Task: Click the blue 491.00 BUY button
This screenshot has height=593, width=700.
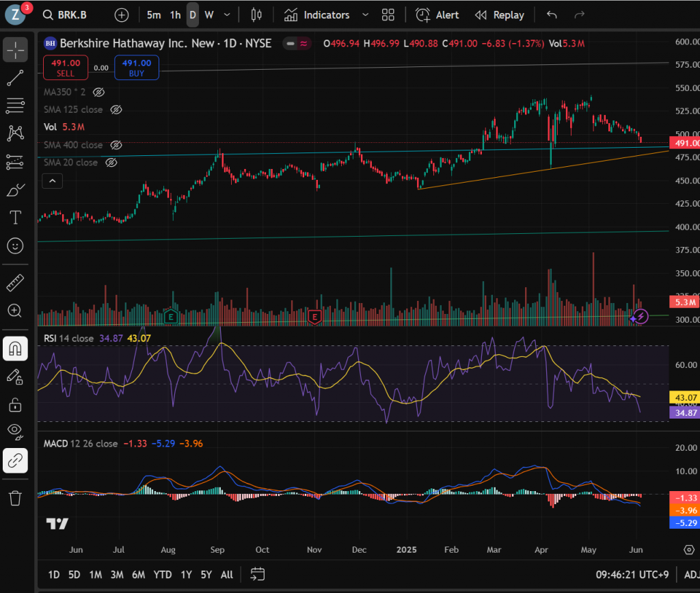Action: click(x=137, y=68)
